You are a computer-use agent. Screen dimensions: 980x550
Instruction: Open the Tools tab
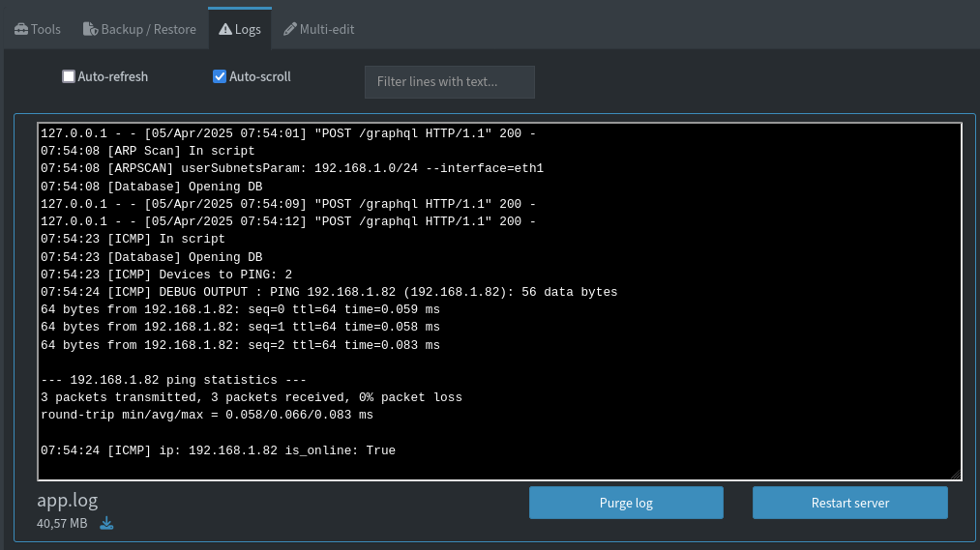pos(45,30)
